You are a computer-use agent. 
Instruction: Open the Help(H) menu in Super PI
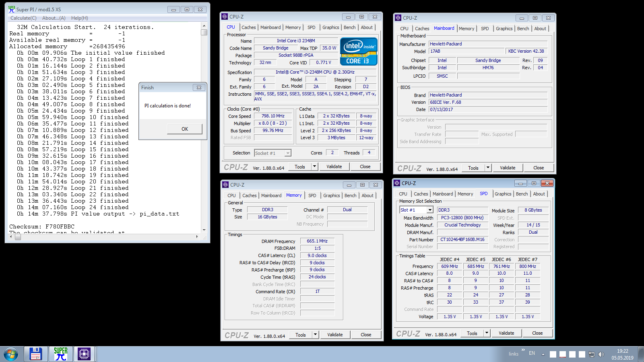pyautogui.click(x=80, y=18)
